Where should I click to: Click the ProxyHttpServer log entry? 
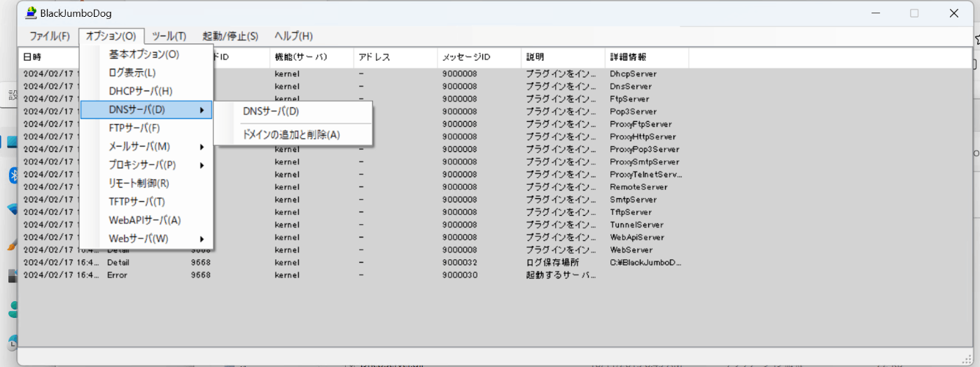tap(643, 137)
